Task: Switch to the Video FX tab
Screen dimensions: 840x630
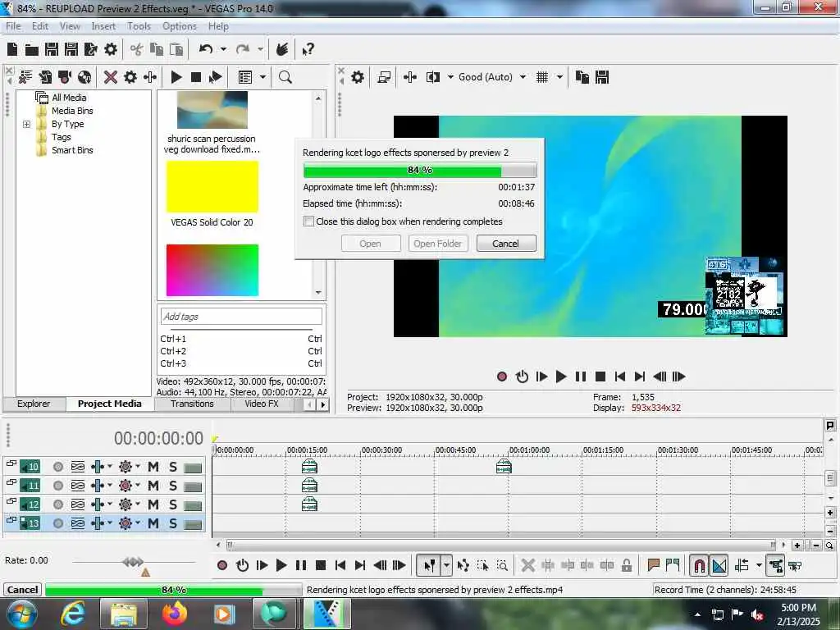Action: [262, 404]
